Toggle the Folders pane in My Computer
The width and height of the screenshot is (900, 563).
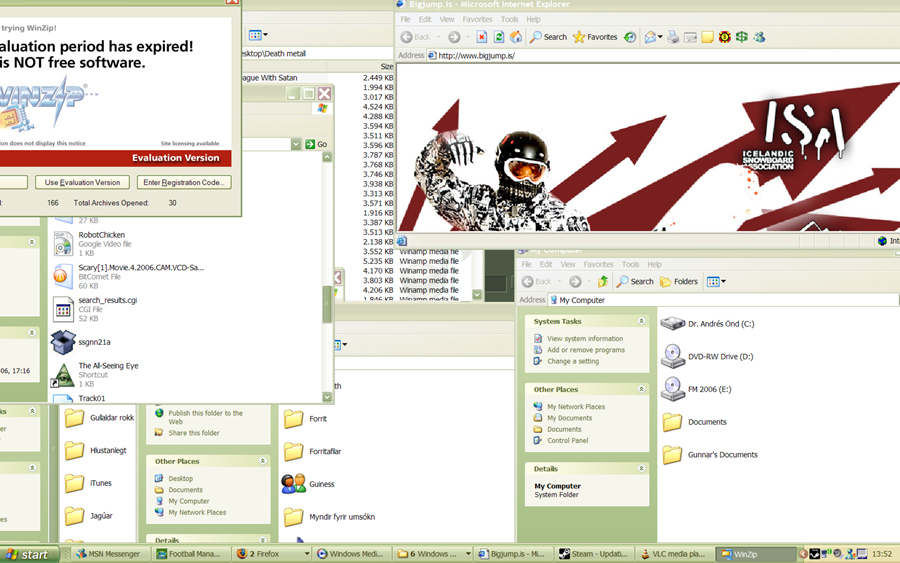pos(678,281)
